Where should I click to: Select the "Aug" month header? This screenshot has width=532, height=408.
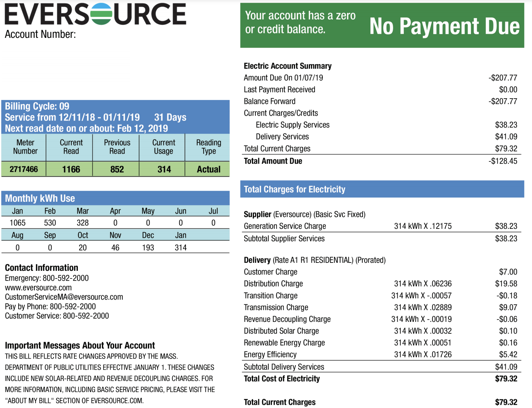17,235
